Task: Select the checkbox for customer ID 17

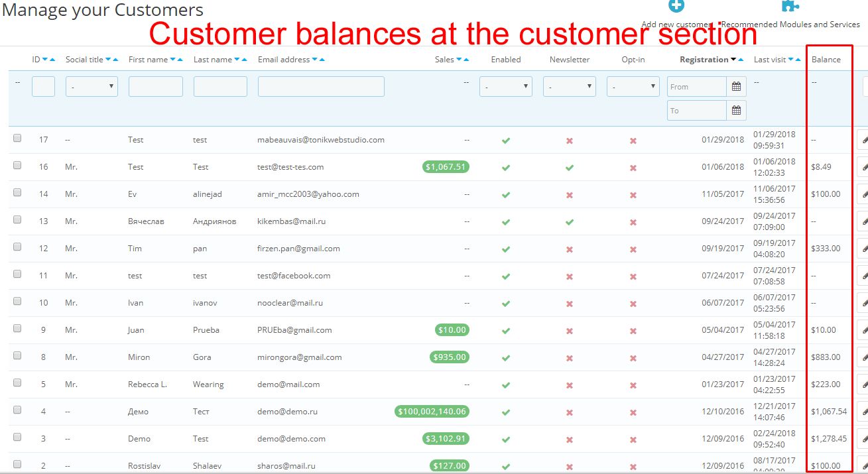Action: [x=17, y=139]
